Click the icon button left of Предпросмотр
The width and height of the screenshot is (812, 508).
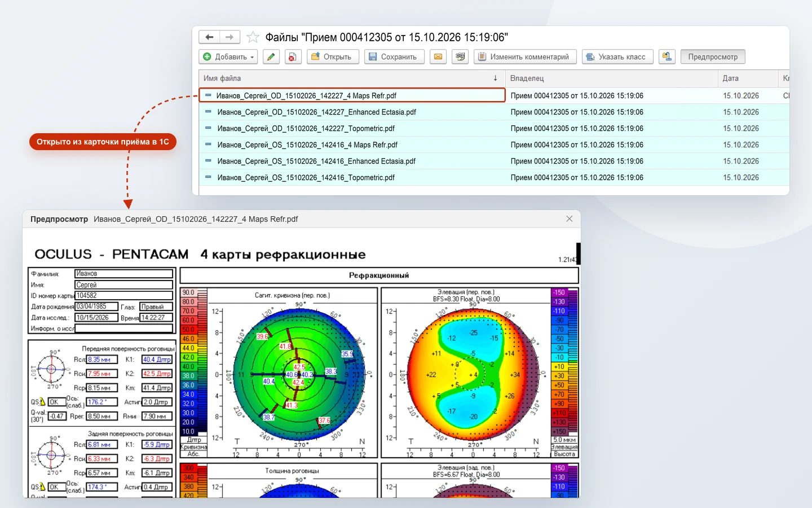pos(667,56)
